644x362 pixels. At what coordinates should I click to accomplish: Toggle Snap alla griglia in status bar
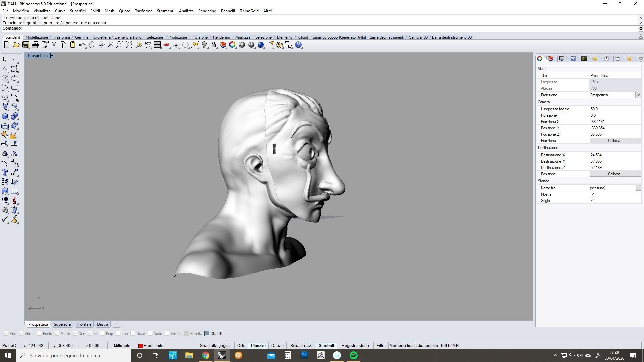[215, 346]
